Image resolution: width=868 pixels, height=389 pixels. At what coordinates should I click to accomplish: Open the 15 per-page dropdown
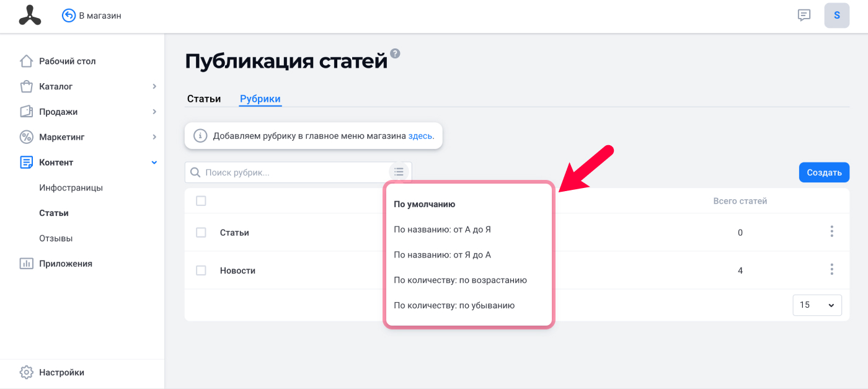click(x=817, y=305)
